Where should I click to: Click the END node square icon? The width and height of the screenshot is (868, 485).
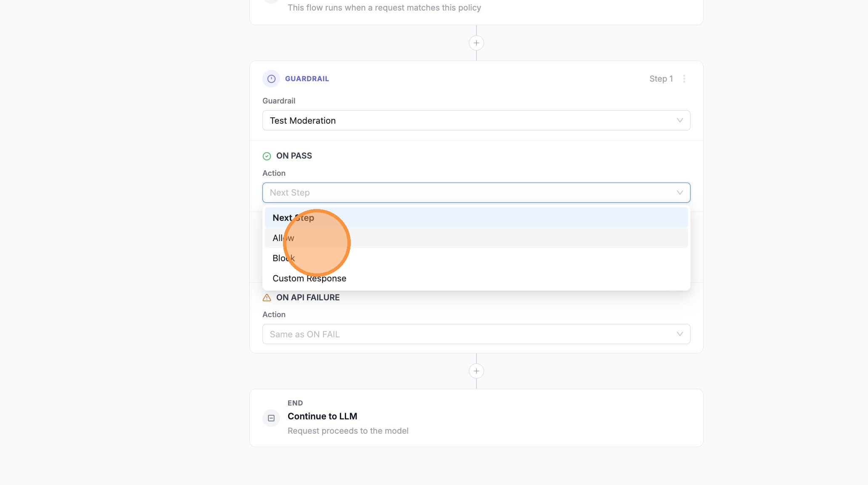point(271,418)
